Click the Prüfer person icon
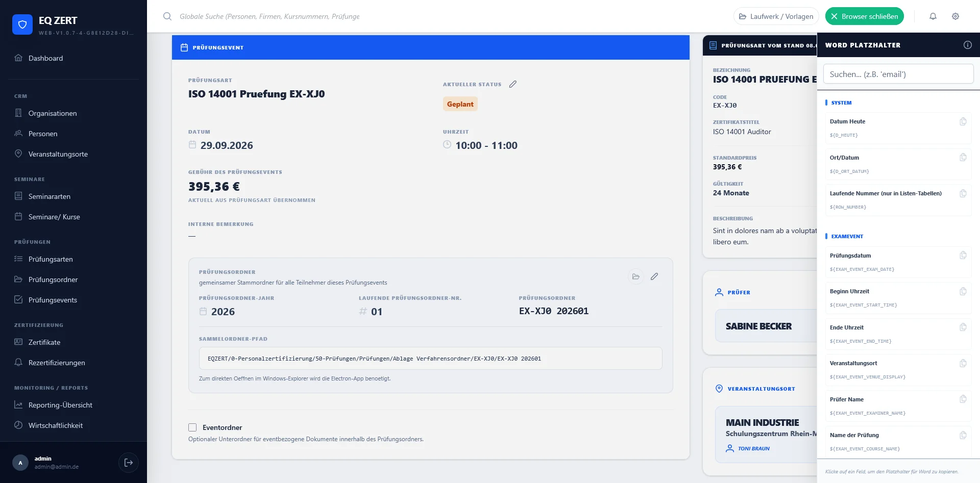Image resolution: width=980 pixels, height=483 pixels. click(x=719, y=292)
